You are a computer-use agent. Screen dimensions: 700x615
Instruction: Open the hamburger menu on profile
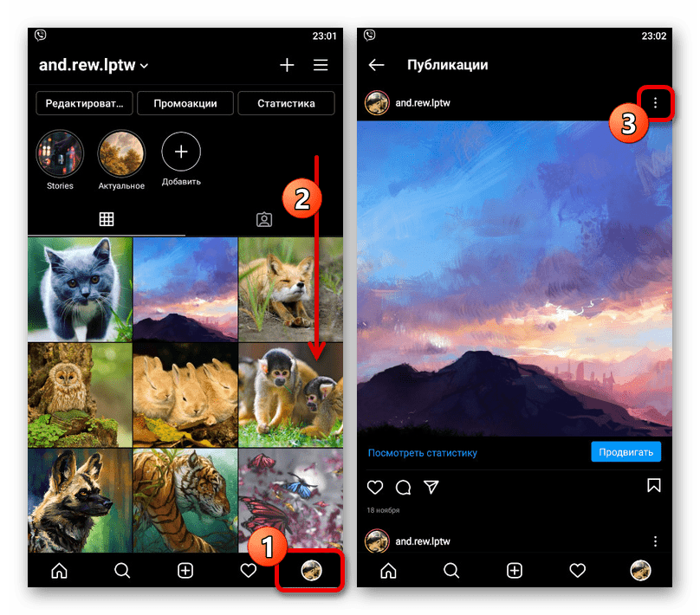point(321,66)
